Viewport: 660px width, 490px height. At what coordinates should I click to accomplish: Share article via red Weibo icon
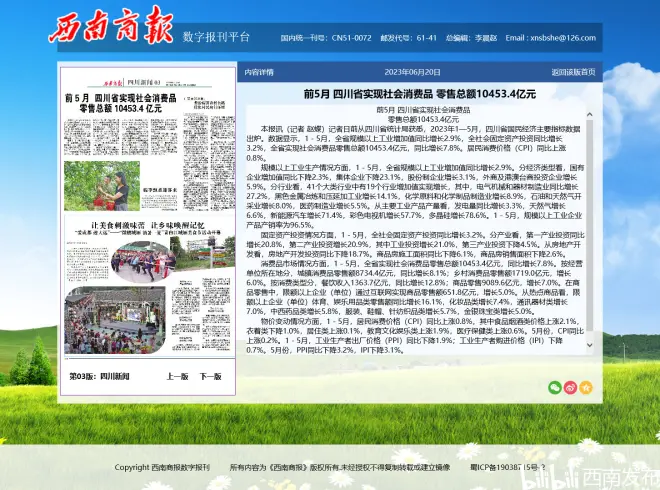tap(570, 387)
